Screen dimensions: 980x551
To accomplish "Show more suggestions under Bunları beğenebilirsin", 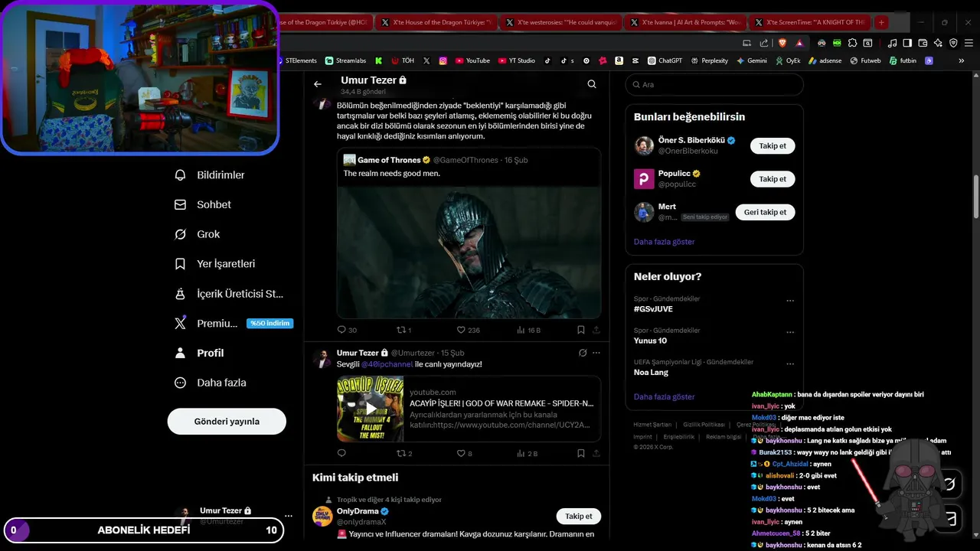I will [665, 242].
